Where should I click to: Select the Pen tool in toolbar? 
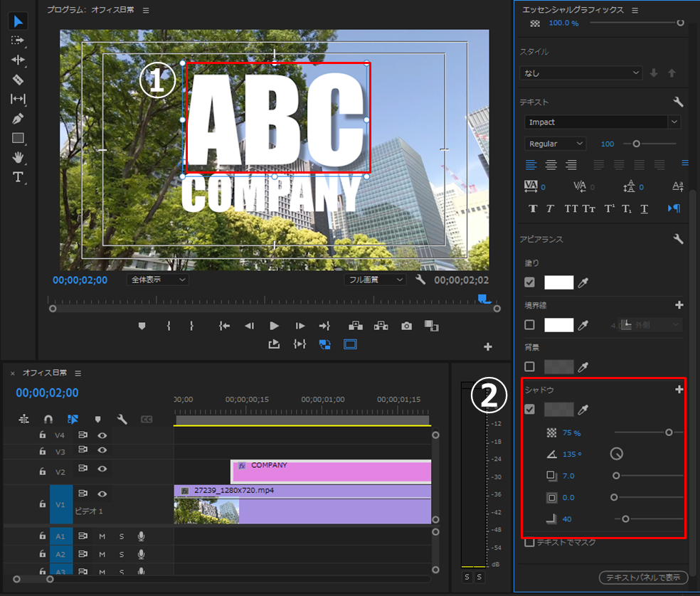pyautogui.click(x=18, y=118)
